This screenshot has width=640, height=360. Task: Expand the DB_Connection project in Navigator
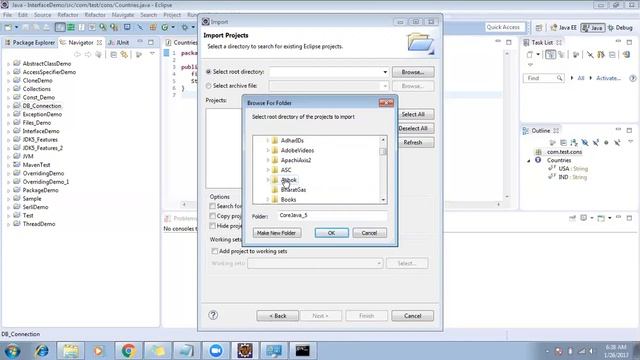point(9,106)
